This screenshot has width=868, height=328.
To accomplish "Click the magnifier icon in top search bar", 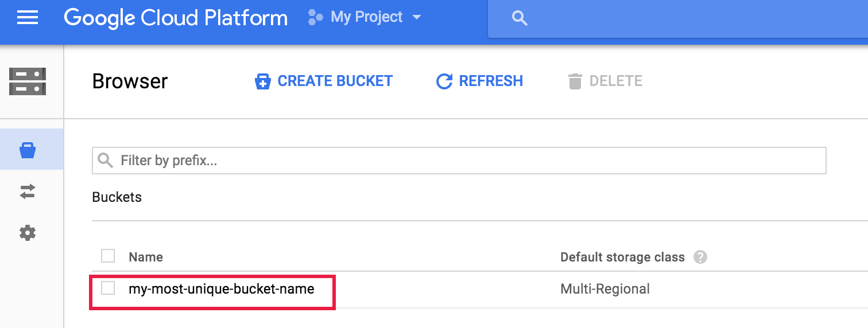I will click(520, 18).
